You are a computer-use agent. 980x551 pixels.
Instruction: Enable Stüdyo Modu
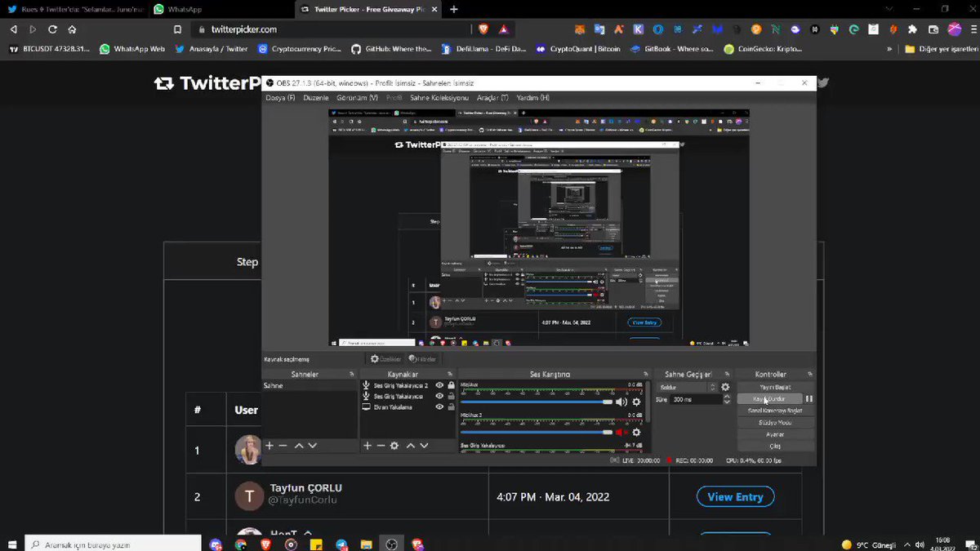click(775, 422)
